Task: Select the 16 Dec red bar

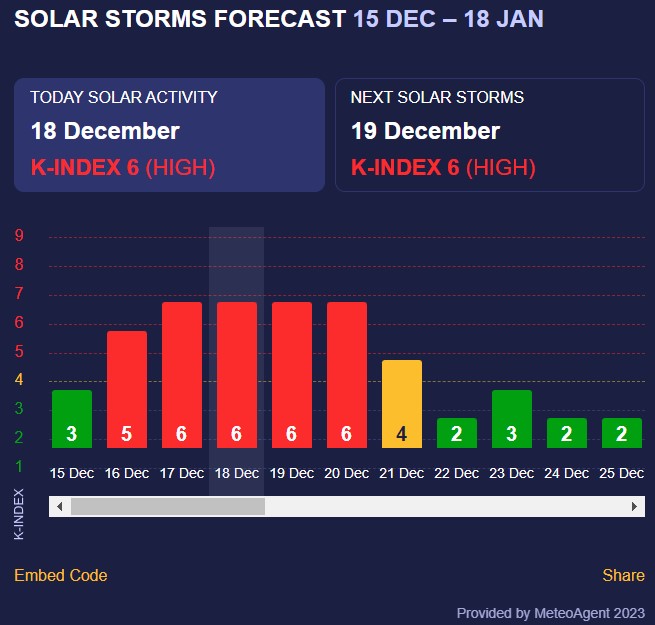Action: 127,390
